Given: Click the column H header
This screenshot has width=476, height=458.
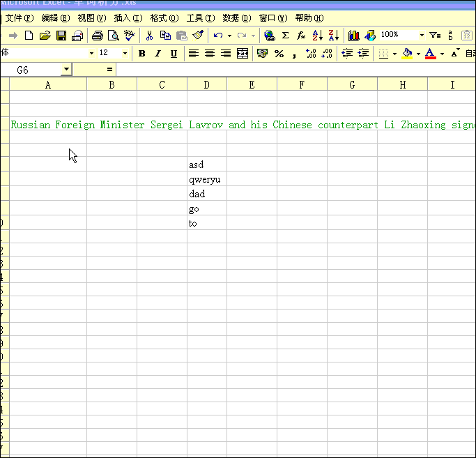Looking at the screenshot, I should 403,85.
